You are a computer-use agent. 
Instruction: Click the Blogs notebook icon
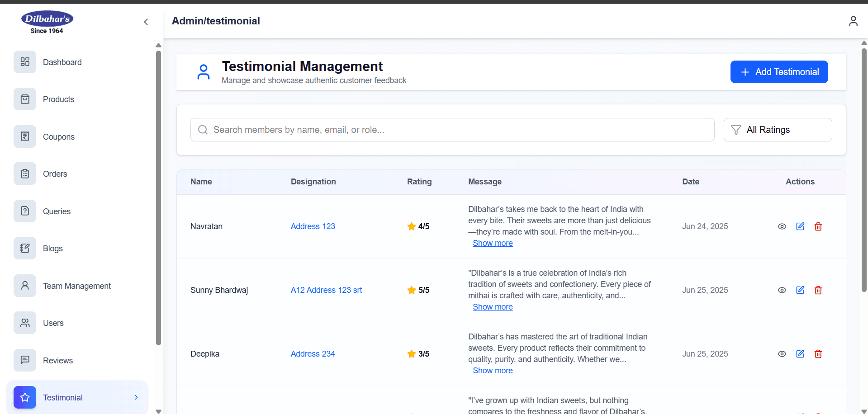pyautogui.click(x=25, y=248)
